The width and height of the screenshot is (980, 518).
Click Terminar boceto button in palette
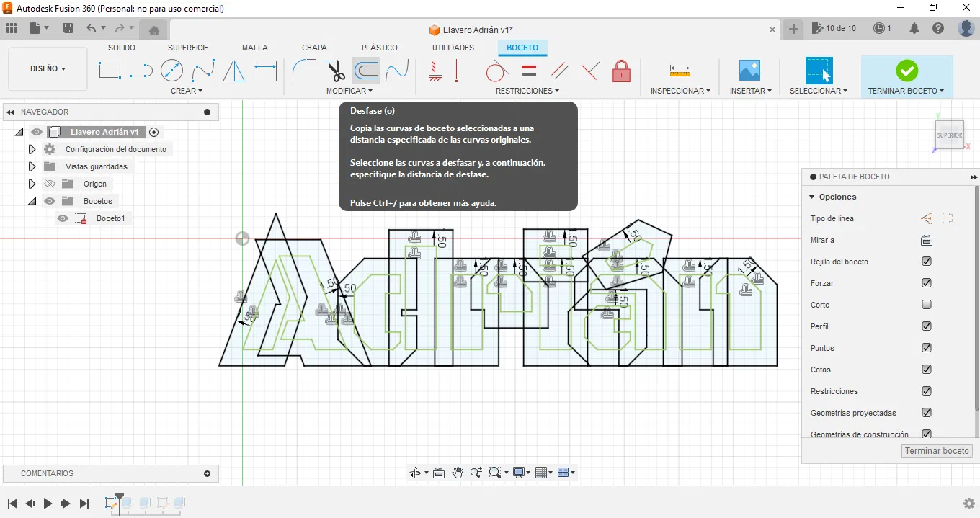[x=937, y=451]
